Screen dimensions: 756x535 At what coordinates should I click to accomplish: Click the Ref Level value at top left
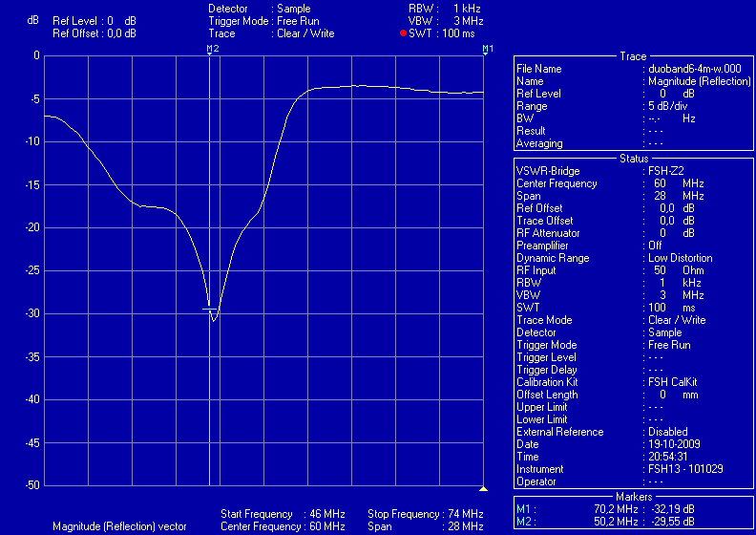(95, 20)
